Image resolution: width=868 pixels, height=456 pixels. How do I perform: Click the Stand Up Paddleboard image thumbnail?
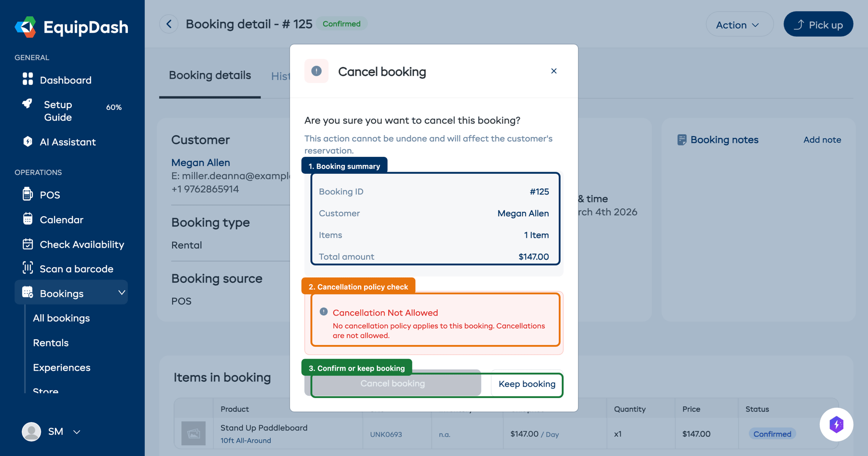tap(193, 433)
